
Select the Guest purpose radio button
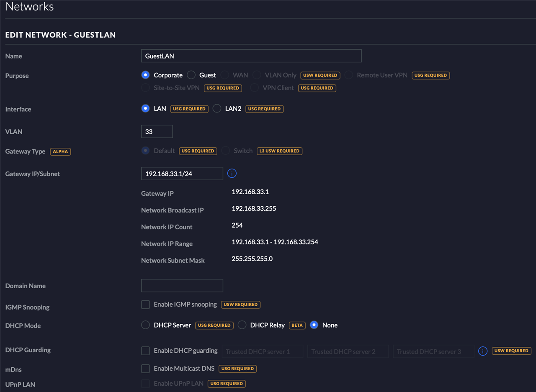click(x=191, y=75)
